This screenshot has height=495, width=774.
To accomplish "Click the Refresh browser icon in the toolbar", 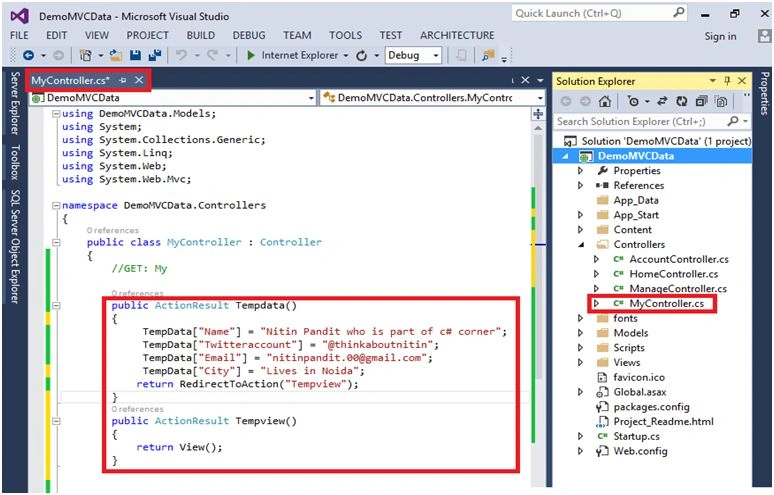I will (x=361, y=55).
